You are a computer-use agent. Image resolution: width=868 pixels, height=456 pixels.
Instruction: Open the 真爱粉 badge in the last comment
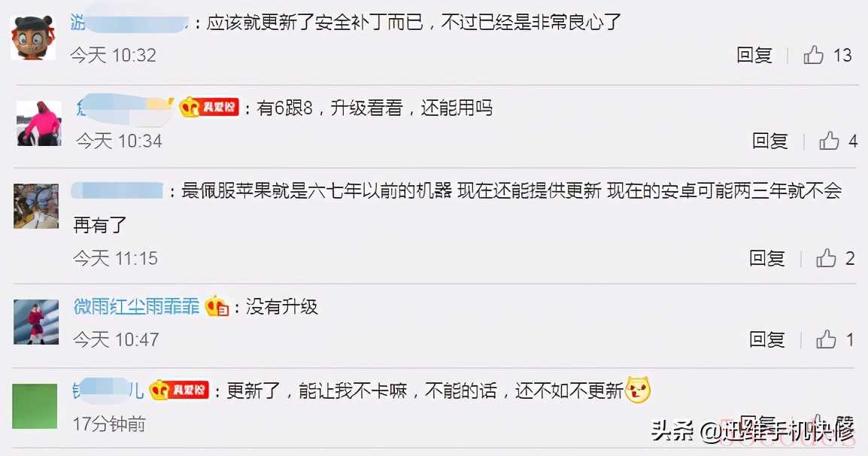(x=179, y=390)
